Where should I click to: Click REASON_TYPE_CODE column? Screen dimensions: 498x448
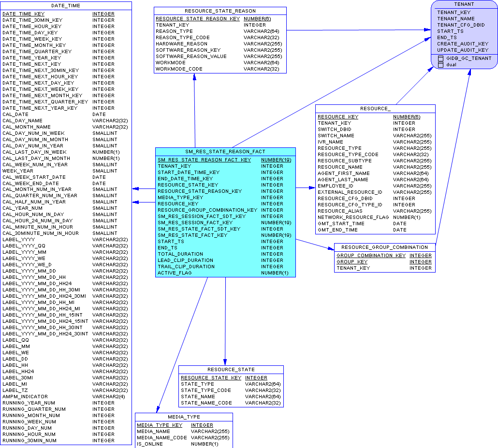pos(183,38)
